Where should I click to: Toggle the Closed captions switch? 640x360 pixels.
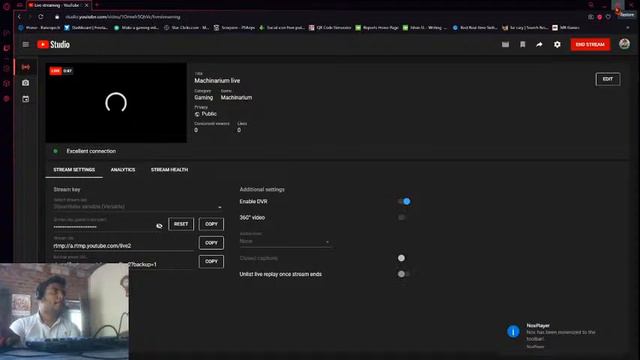click(402, 258)
